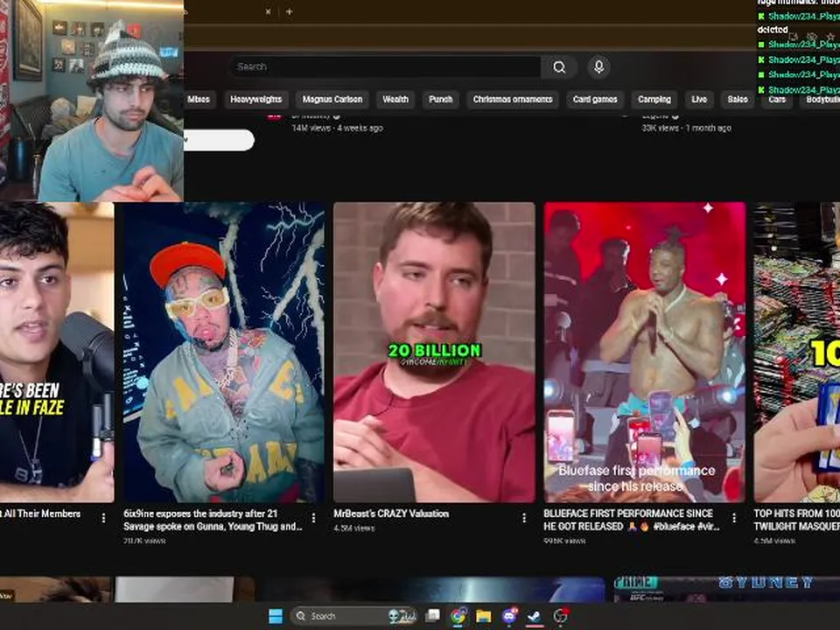Viewport: 840px width, 630px height.
Task: Close the current browser tab
Action: [268, 11]
